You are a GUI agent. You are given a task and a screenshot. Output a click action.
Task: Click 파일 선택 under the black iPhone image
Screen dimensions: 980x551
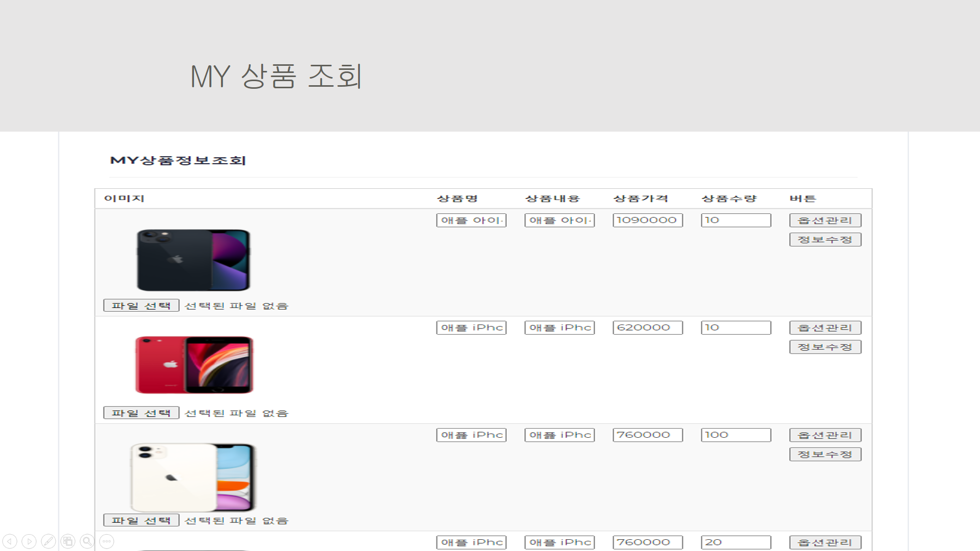coord(141,306)
